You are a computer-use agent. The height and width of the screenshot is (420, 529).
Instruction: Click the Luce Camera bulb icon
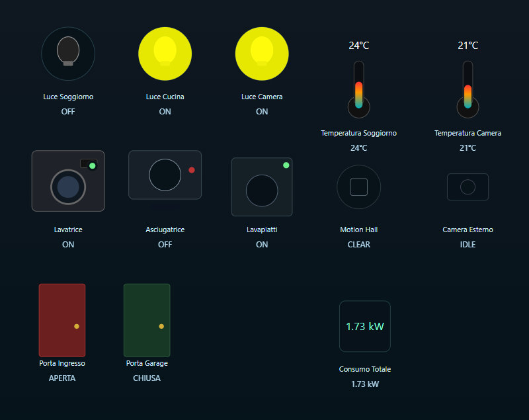point(262,54)
